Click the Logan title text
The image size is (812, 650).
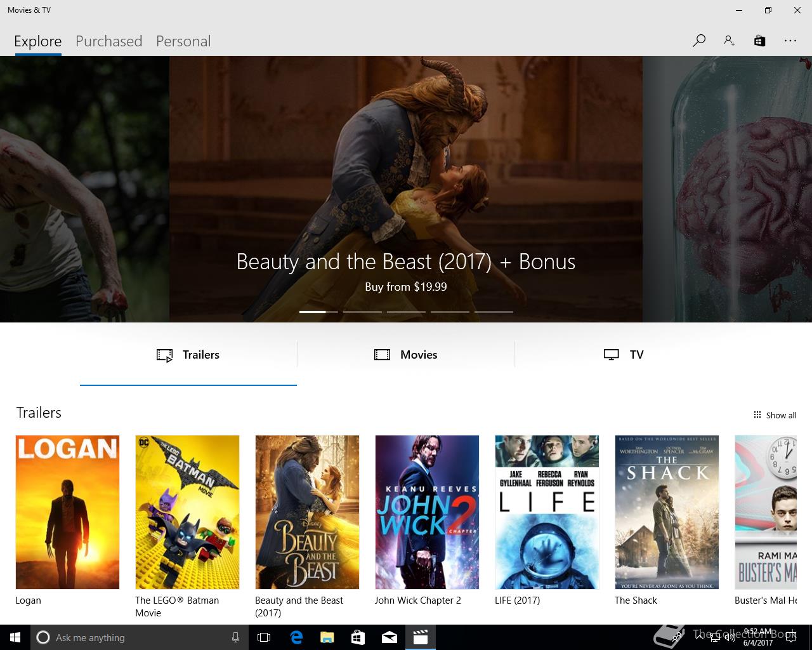coord(28,600)
